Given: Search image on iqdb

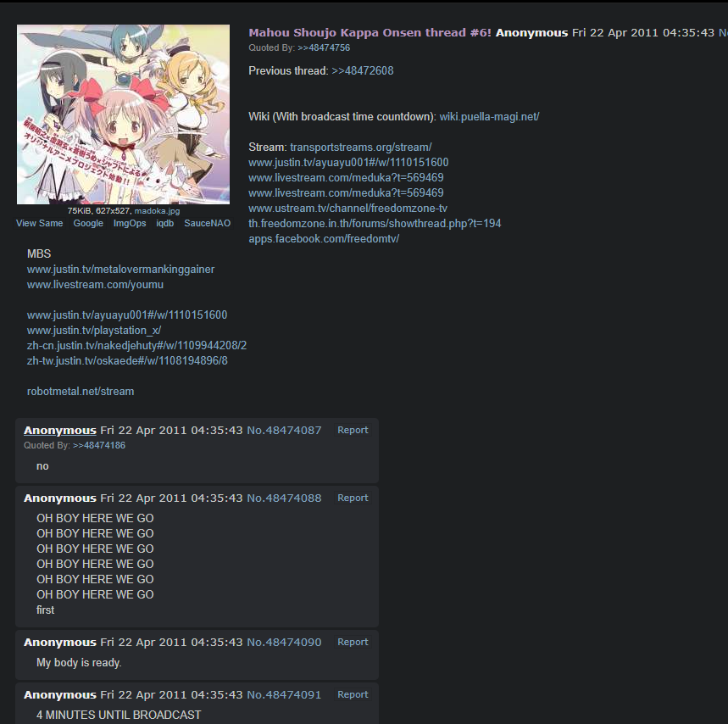Looking at the screenshot, I should tap(164, 223).
